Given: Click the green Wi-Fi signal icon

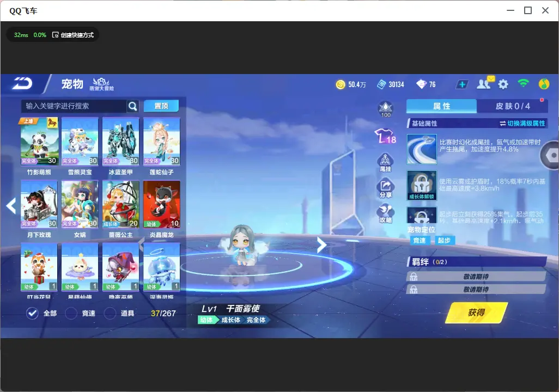Looking at the screenshot, I should 523,83.
